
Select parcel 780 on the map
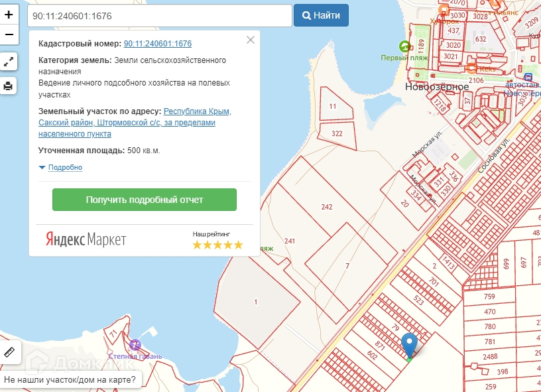490,326
